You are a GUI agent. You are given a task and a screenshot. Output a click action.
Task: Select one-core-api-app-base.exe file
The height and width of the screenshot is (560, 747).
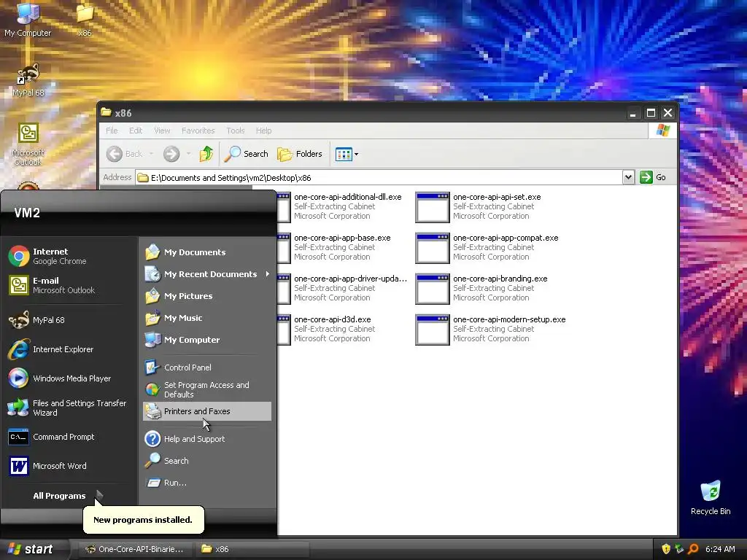point(342,238)
